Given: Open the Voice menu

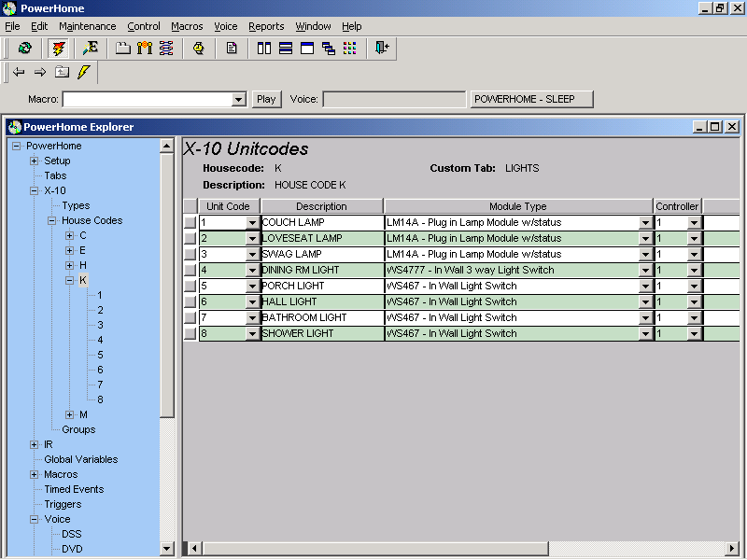Looking at the screenshot, I should 225,26.
